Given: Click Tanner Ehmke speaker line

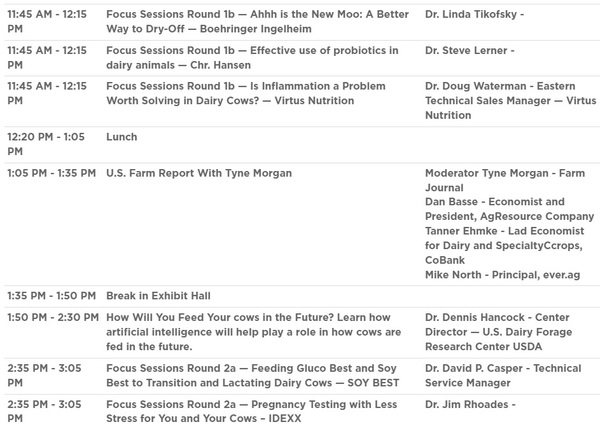Looking at the screenshot, I should [504, 245].
